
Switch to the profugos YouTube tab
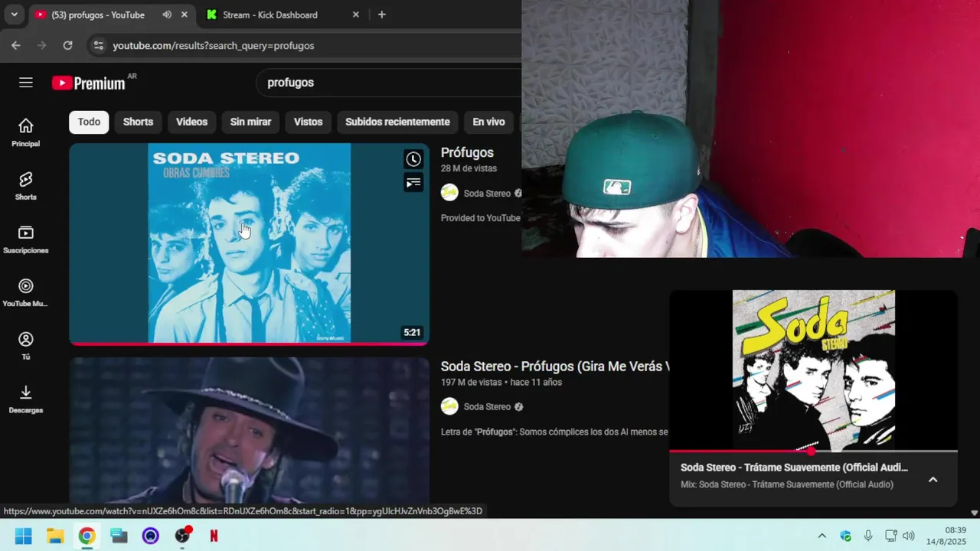[98, 15]
